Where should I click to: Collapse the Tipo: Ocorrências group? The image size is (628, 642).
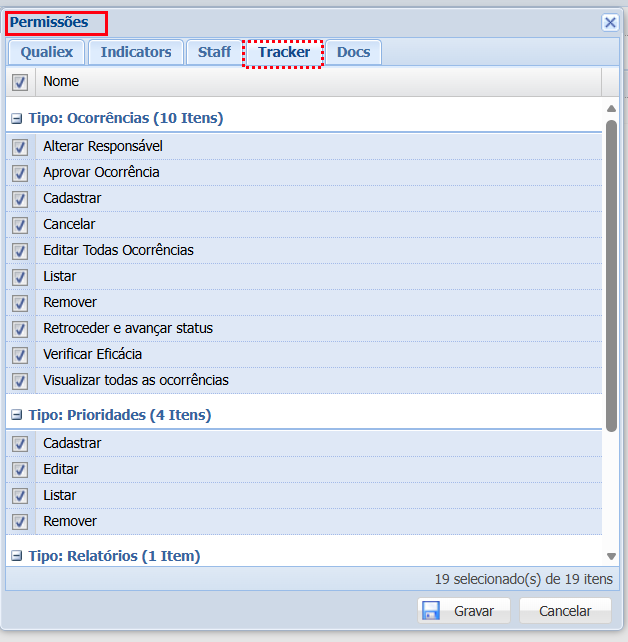tap(16, 119)
